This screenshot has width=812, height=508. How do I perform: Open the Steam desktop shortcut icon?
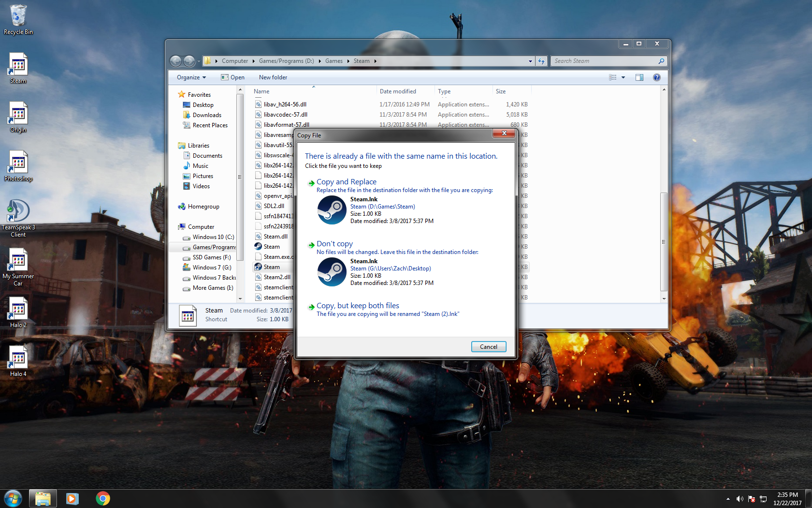18,68
